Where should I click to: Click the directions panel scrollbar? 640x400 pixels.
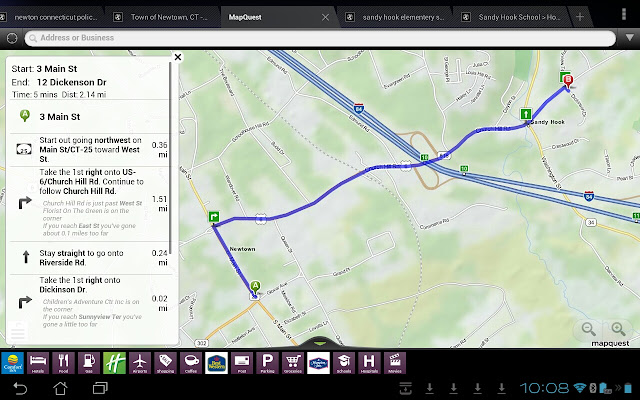[x=170, y=157]
